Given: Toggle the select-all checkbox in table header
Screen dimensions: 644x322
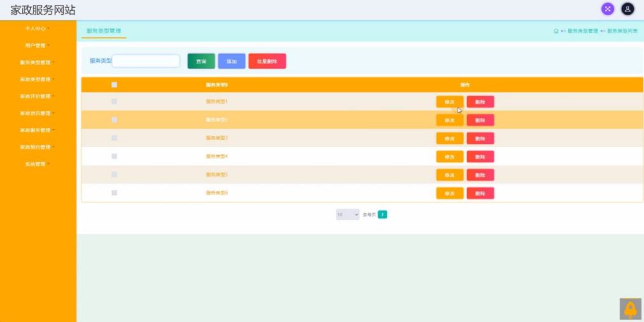Looking at the screenshot, I should [114, 85].
